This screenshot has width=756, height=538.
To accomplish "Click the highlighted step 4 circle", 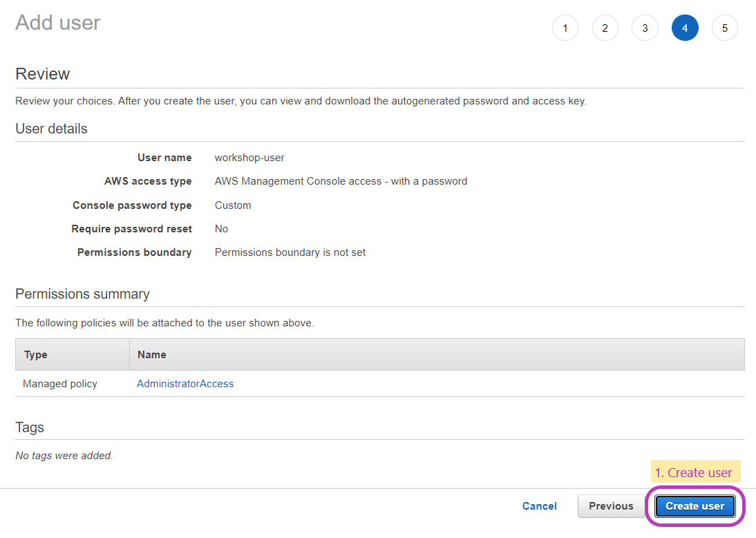I will pos(685,28).
